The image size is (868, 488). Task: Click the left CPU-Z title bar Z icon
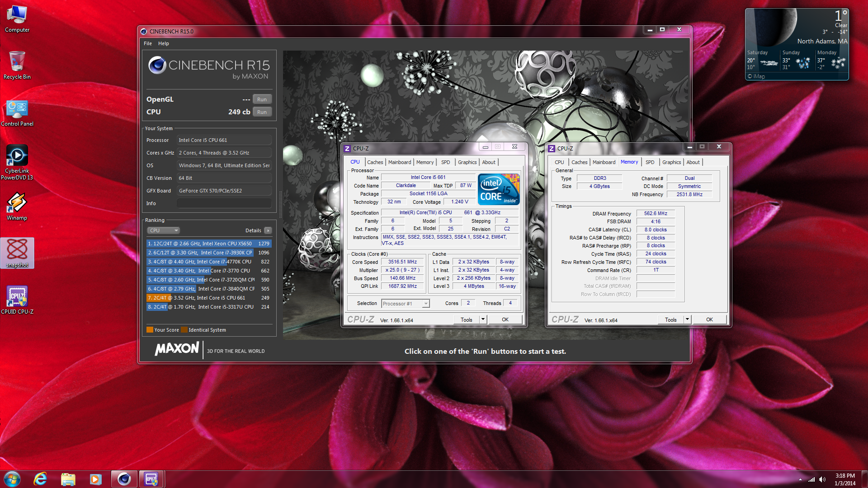(x=347, y=148)
